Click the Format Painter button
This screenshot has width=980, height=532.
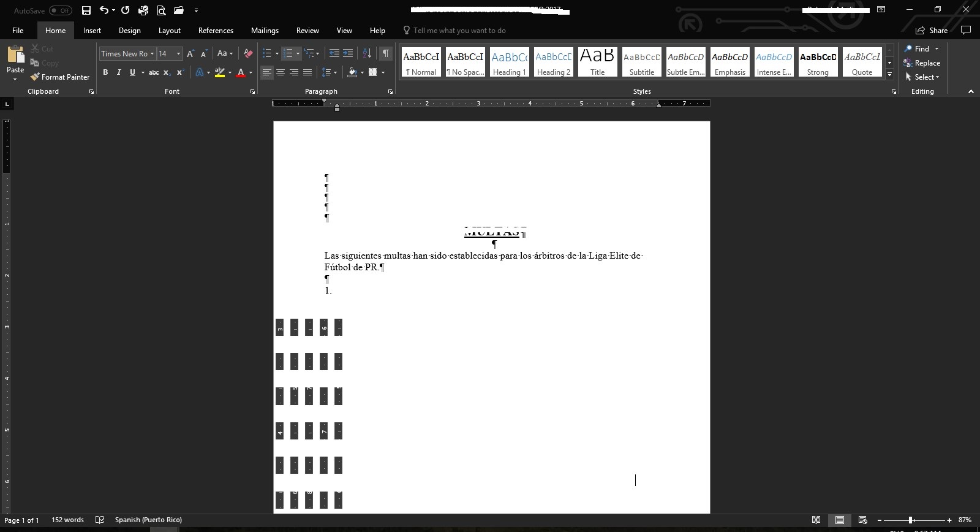[x=60, y=77]
